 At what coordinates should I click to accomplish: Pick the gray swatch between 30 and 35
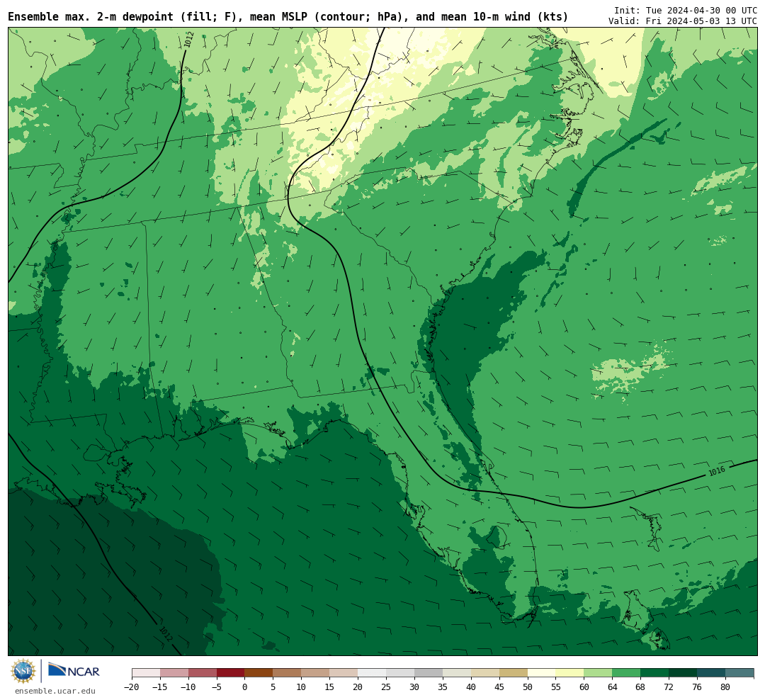click(x=429, y=673)
